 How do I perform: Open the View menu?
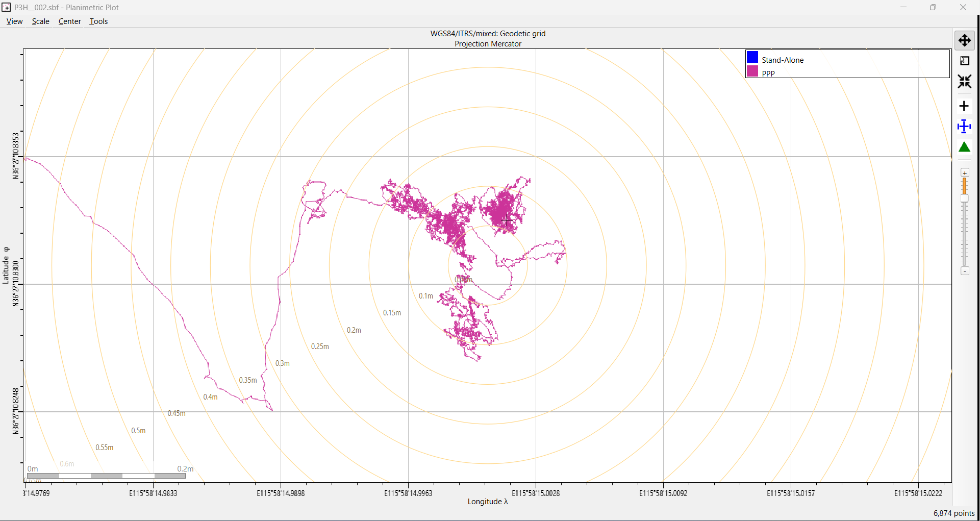14,21
